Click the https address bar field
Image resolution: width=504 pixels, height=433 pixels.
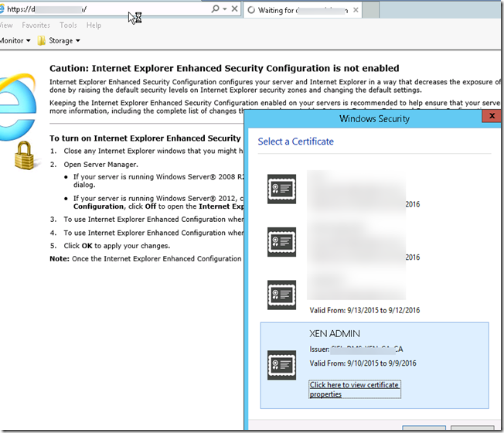pyautogui.click(x=106, y=9)
